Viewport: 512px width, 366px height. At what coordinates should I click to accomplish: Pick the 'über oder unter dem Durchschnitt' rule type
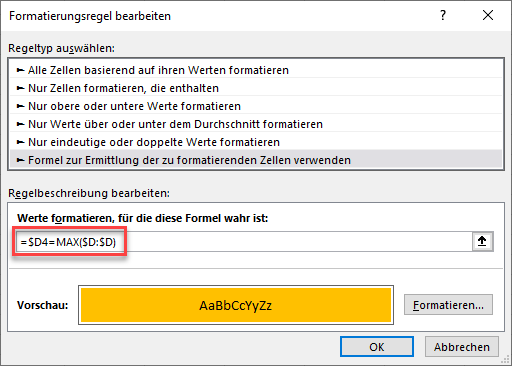[256, 124]
